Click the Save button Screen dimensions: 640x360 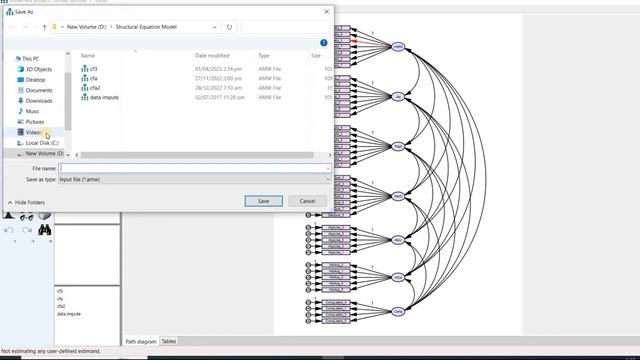[264, 201]
